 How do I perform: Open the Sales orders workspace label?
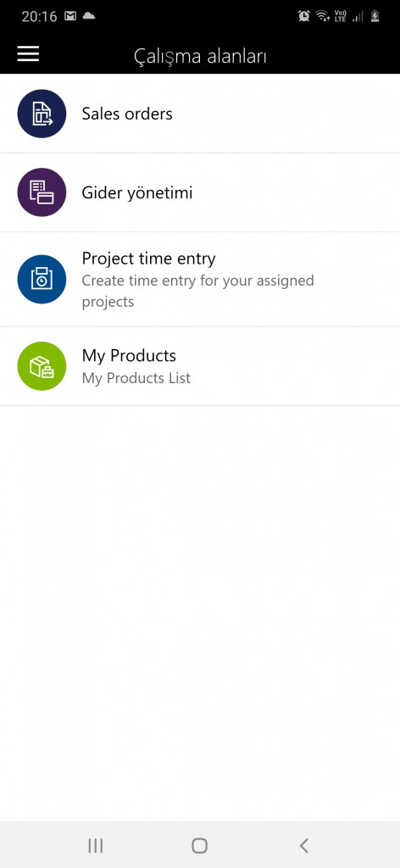point(127,114)
